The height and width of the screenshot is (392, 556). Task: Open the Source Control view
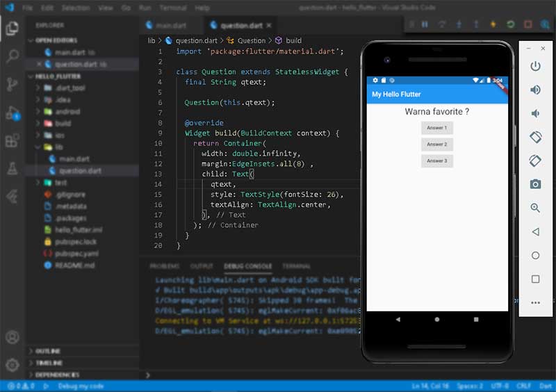[12, 84]
